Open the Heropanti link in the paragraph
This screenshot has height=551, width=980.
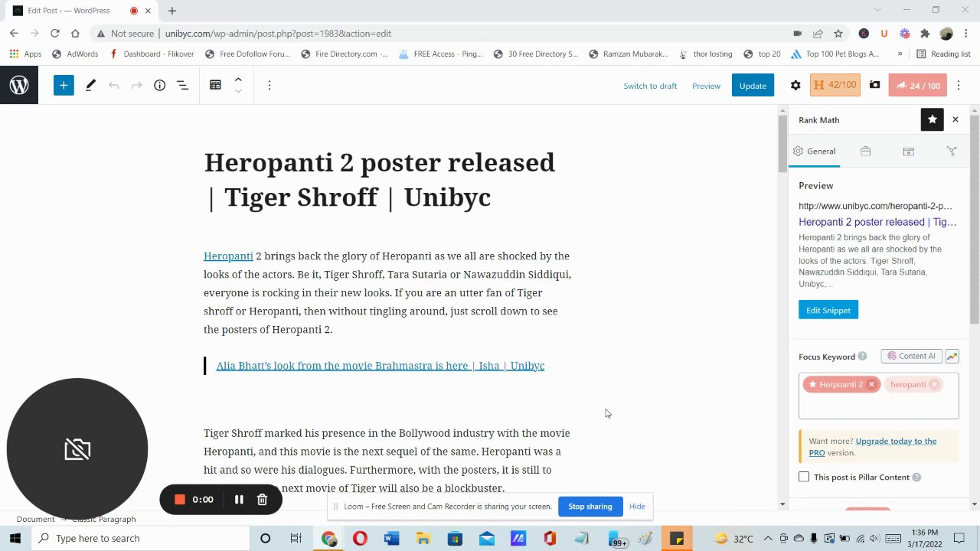(228, 256)
